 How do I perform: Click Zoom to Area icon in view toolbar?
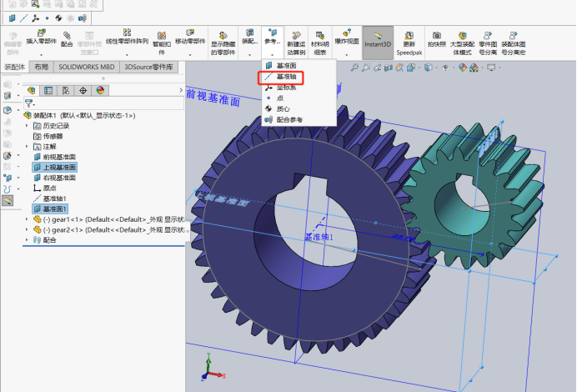[x=366, y=68]
